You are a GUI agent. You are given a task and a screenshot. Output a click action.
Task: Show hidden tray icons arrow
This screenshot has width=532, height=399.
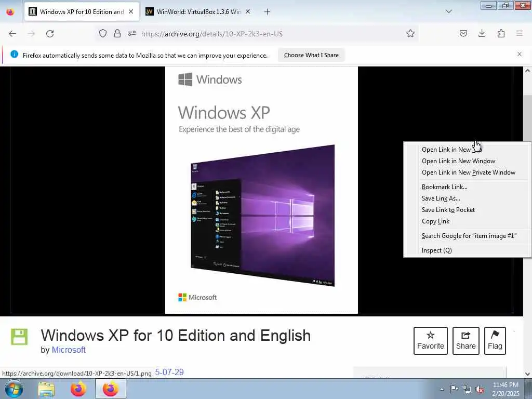click(x=442, y=389)
